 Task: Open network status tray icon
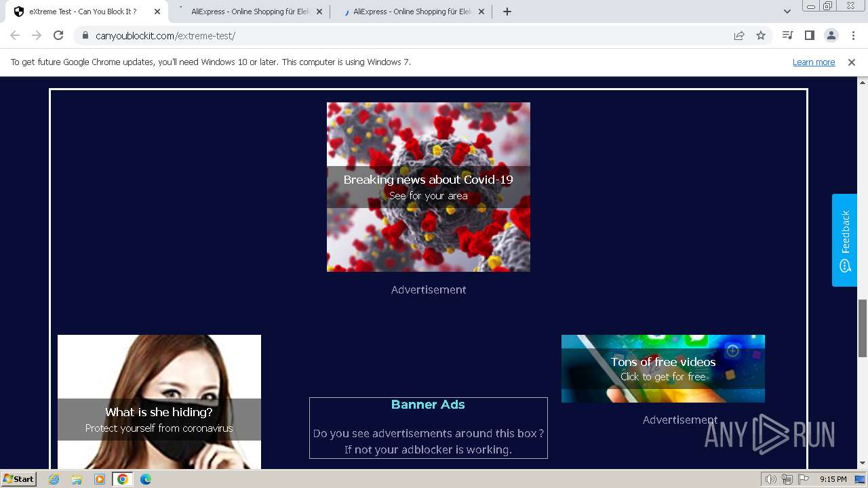tap(787, 479)
